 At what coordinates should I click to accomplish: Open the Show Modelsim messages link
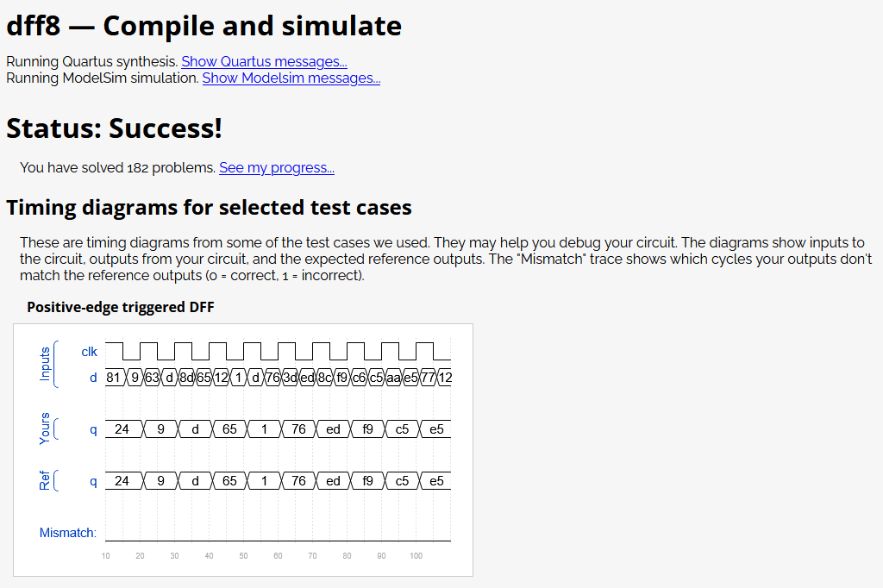(291, 78)
